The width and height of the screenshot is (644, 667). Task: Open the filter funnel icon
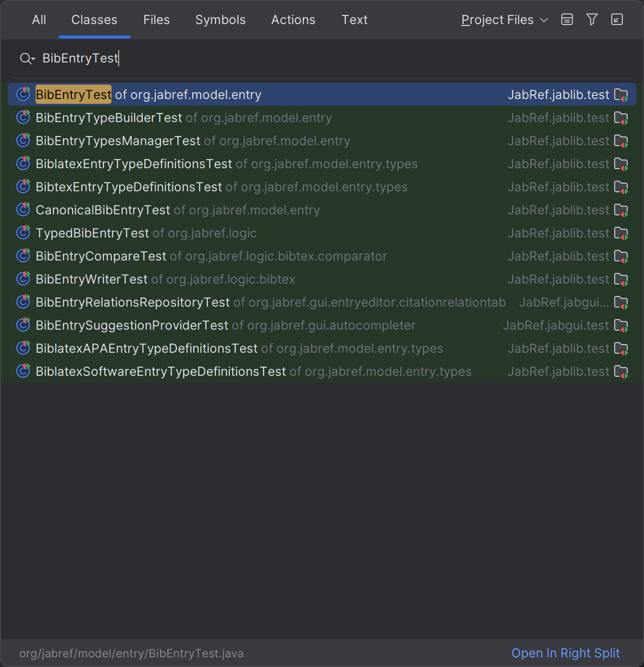coord(592,20)
